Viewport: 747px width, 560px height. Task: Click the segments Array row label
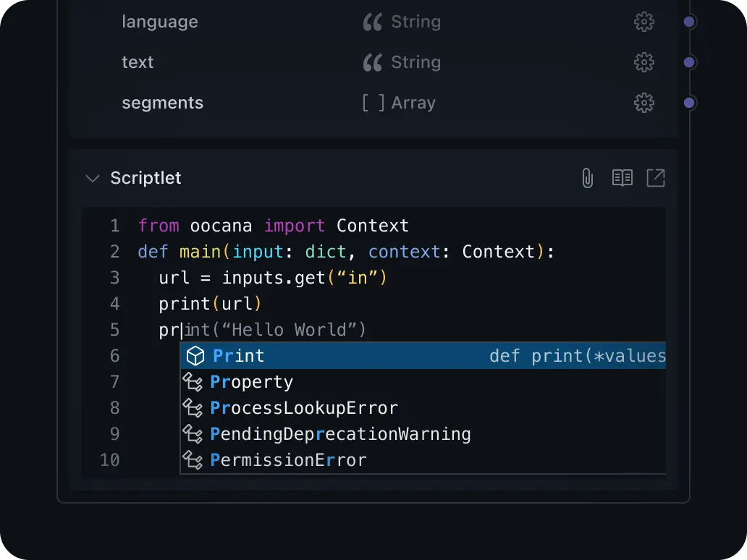coord(162,102)
